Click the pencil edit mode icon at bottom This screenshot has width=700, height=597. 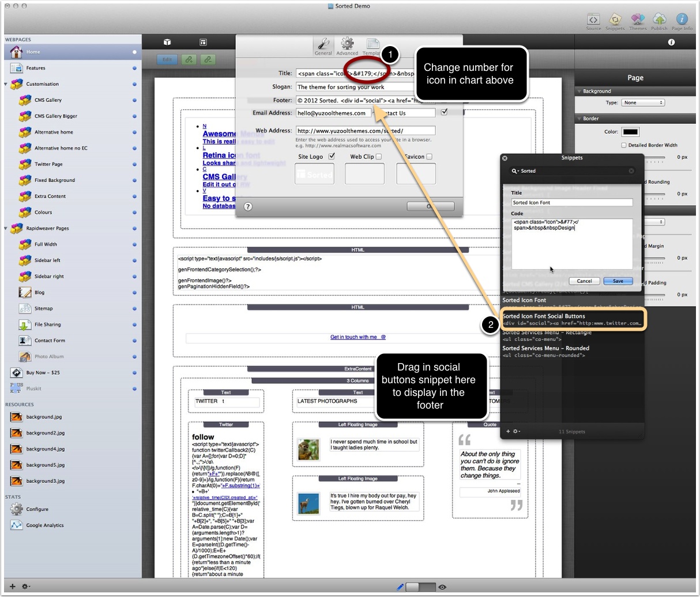400,587
